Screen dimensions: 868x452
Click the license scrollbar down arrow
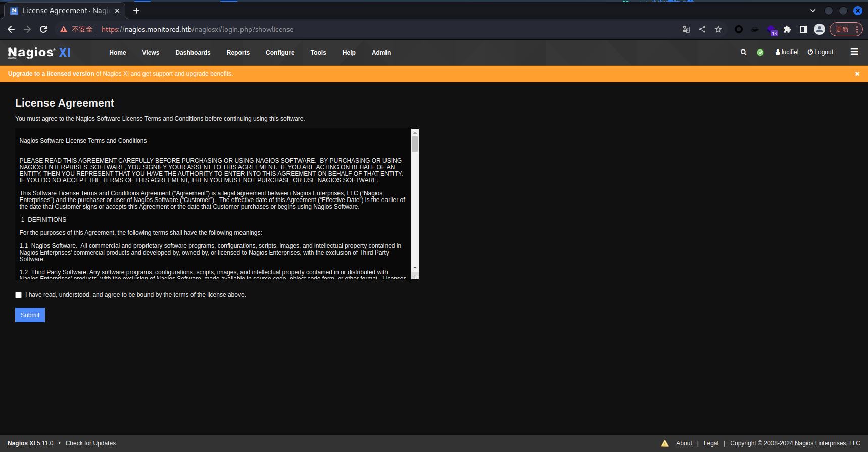tap(415, 268)
